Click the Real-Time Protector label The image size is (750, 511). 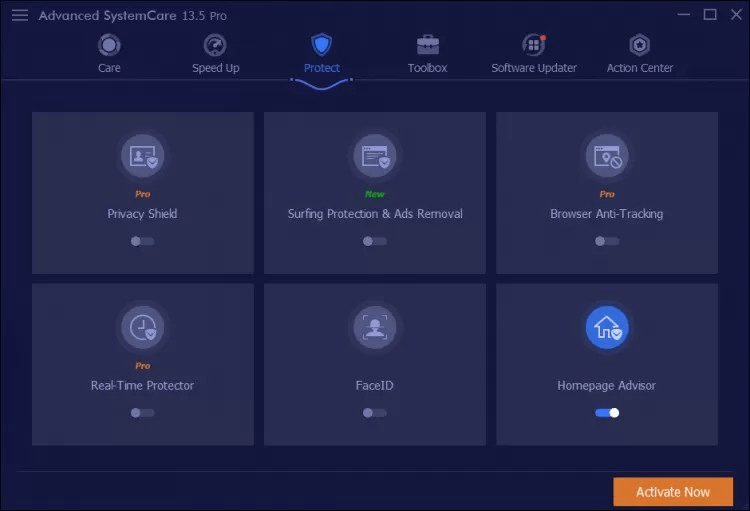pyautogui.click(x=143, y=386)
